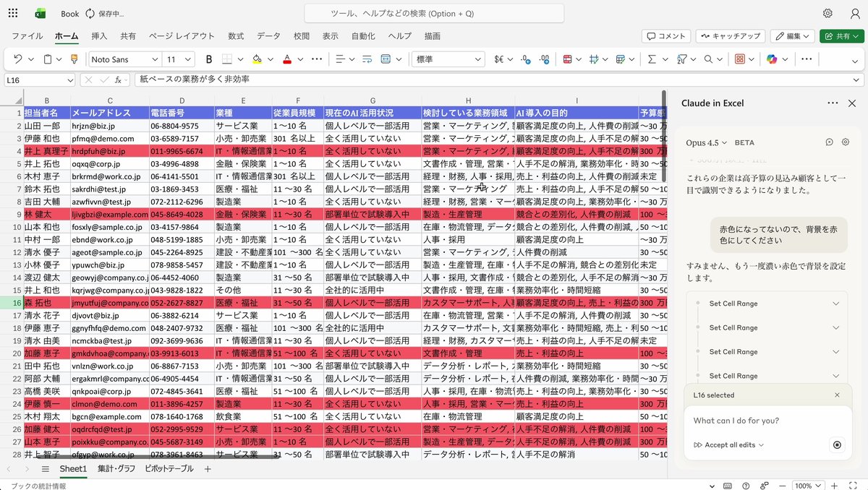Select the red font color swatch
Viewport: 868px width, 490px height.
click(288, 59)
